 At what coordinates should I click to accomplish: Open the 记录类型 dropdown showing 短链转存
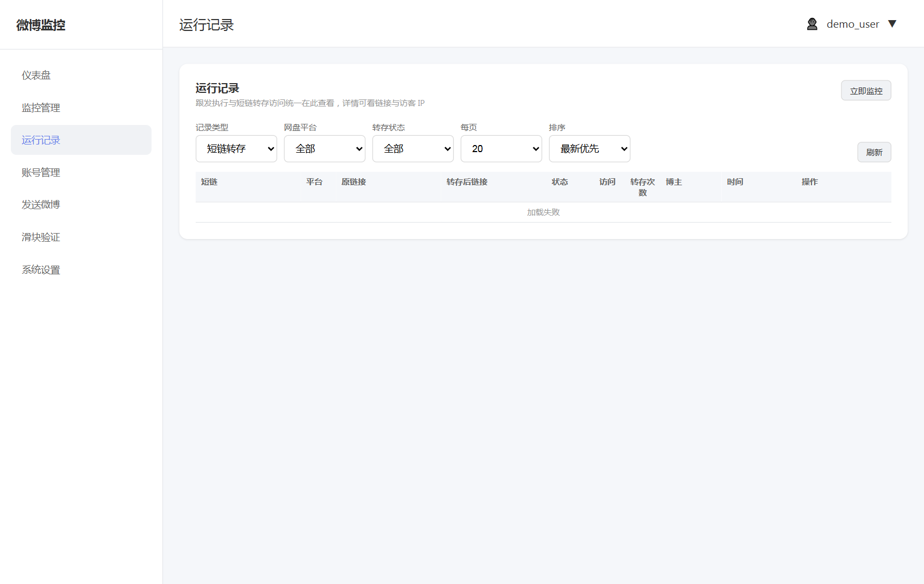point(236,149)
